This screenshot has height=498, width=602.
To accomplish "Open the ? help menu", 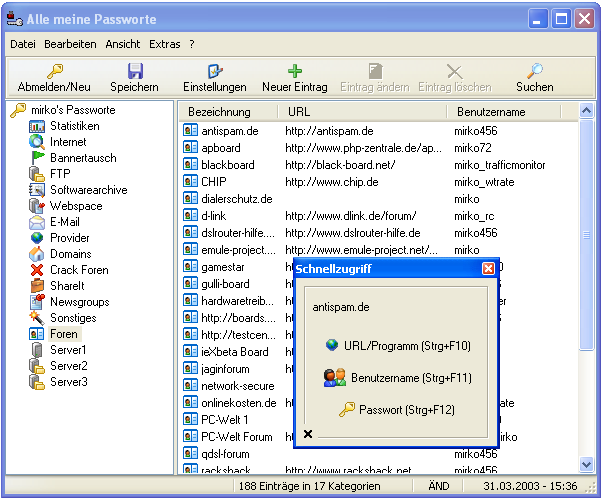I will click(x=192, y=45).
